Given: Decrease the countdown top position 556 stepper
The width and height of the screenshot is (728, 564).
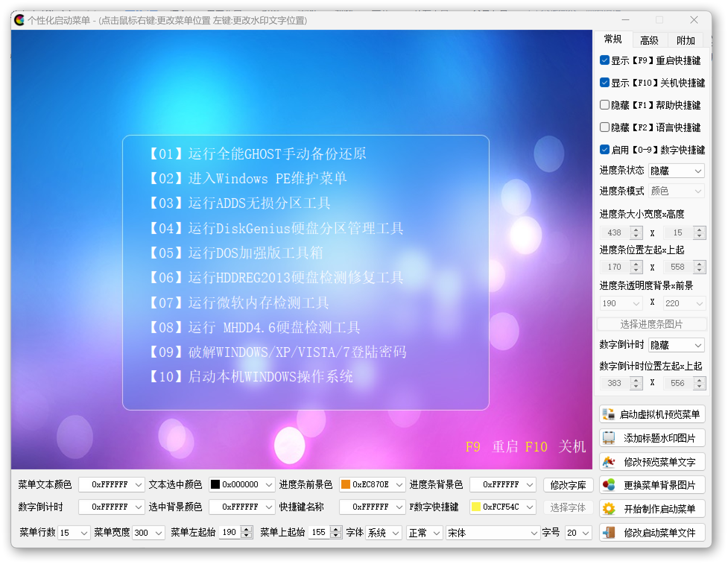Looking at the screenshot, I should pos(699,386).
